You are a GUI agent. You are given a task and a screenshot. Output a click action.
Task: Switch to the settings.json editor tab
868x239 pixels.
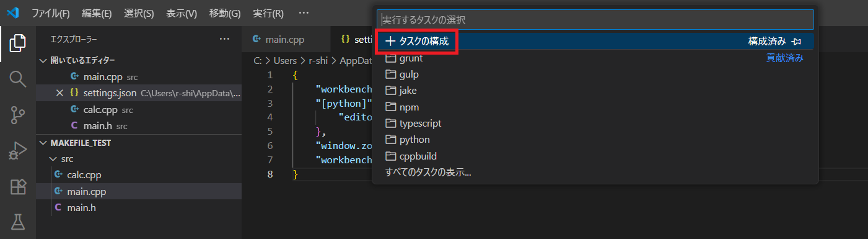[352, 40]
